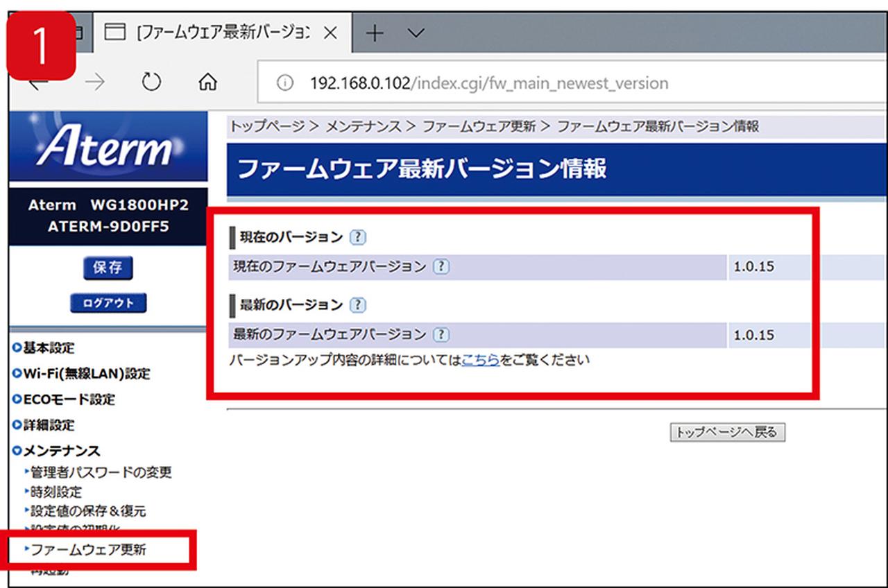Select ファームウェア更新 in the sidebar
This screenshot has height=588, width=888.
89,551
